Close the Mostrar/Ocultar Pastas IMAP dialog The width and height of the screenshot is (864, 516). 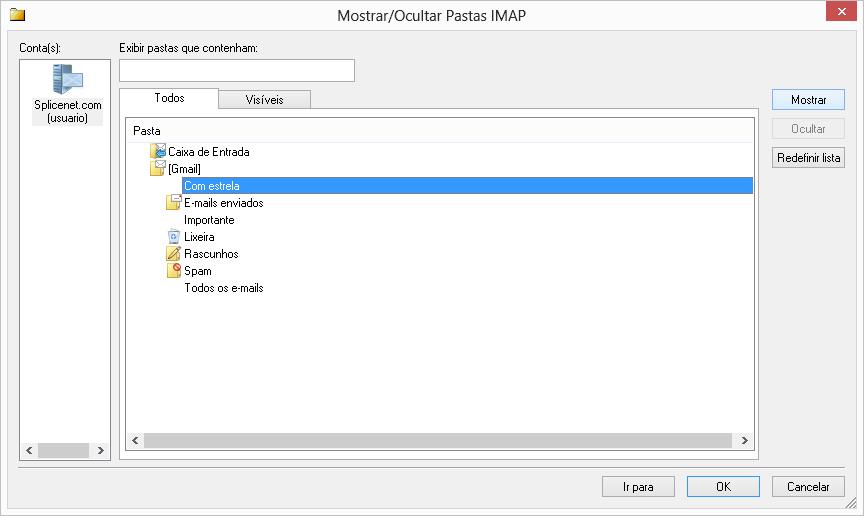[x=841, y=12]
